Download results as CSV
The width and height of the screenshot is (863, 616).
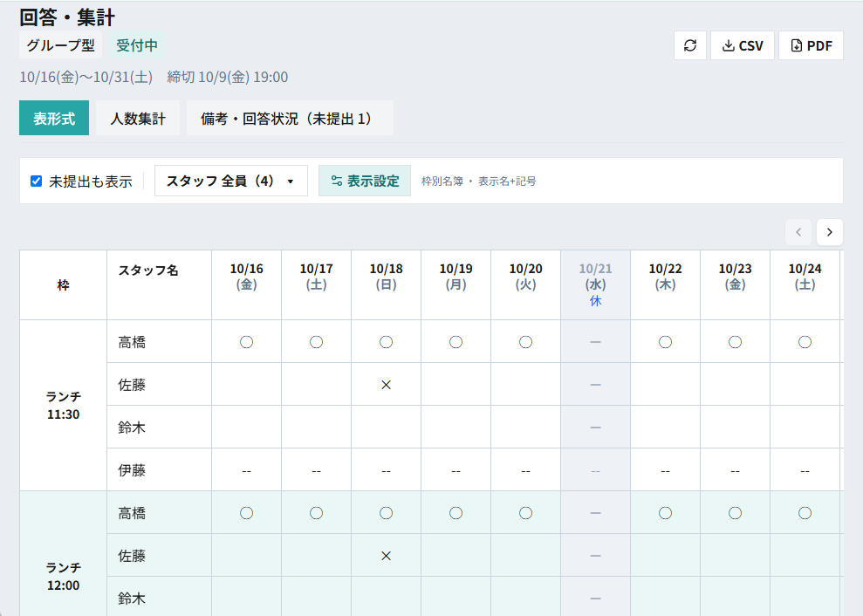tap(743, 45)
